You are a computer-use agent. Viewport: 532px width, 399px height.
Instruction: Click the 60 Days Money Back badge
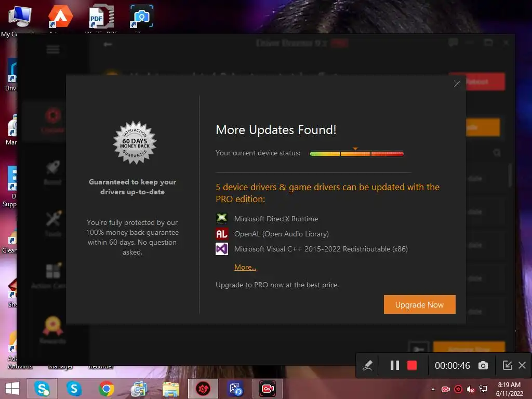(135, 142)
